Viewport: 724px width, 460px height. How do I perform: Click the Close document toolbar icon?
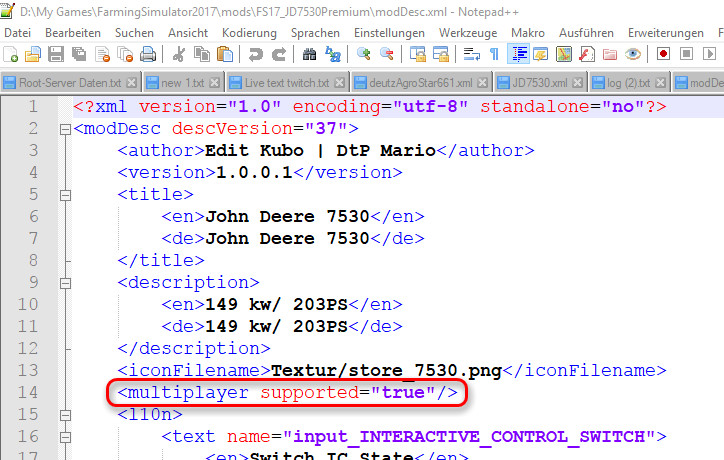(x=102, y=54)
